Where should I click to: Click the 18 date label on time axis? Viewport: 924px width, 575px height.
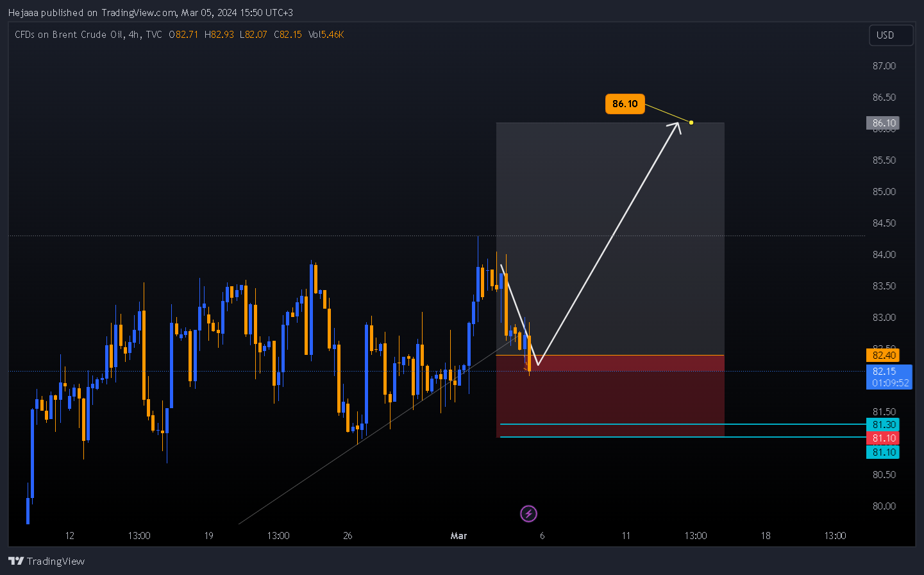coord(766,535)
